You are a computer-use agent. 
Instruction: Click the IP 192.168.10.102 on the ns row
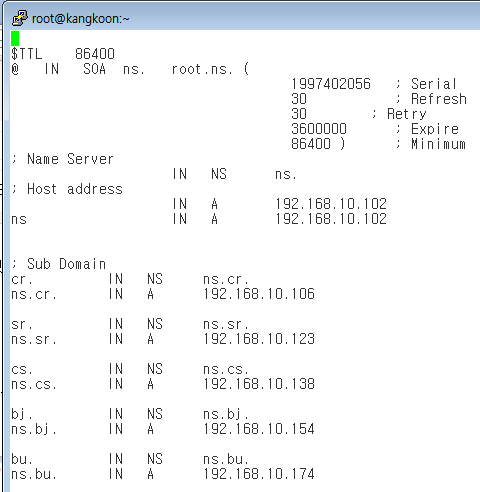click(x=331, y=219)
